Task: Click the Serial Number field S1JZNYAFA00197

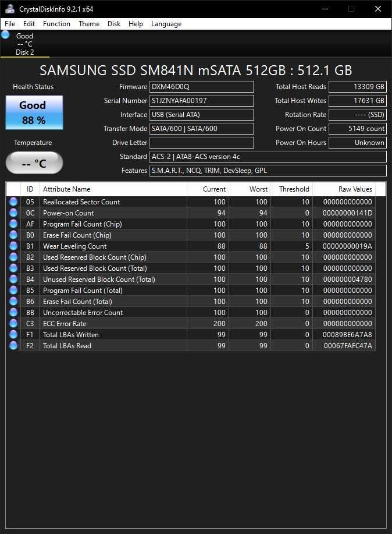Action: [x=202, y=101]
